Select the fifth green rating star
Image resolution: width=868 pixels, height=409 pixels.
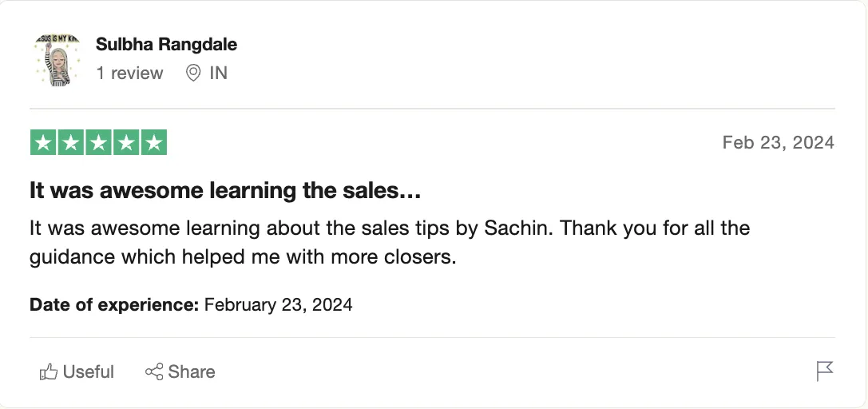pyautogui.click(x=153, y=142)
